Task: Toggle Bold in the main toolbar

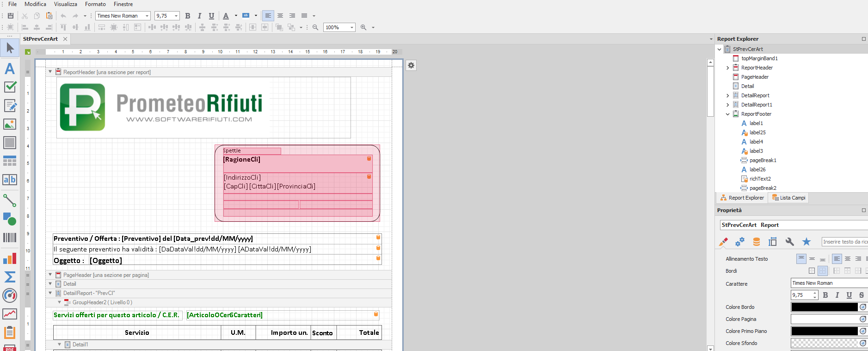Action: coord(188,16)
